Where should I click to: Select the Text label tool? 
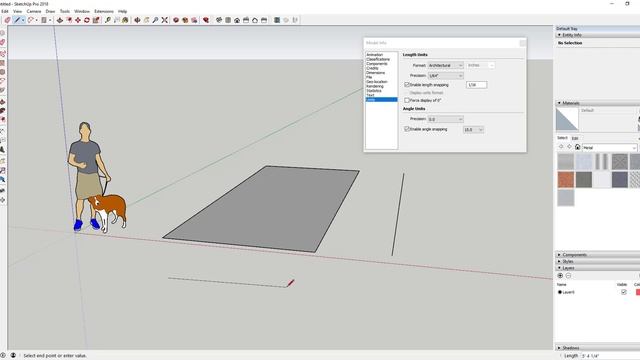pyautogui.click(x=117, y=20)
